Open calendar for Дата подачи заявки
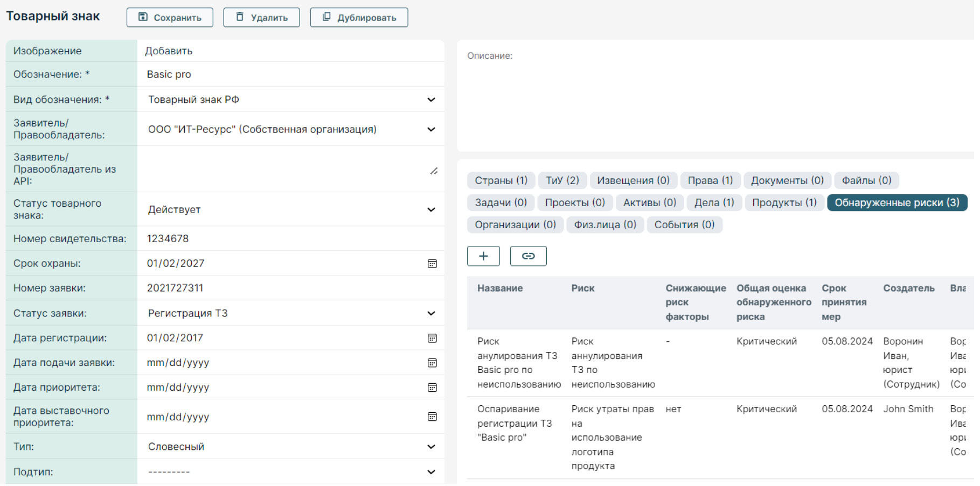 coord(432,363)
